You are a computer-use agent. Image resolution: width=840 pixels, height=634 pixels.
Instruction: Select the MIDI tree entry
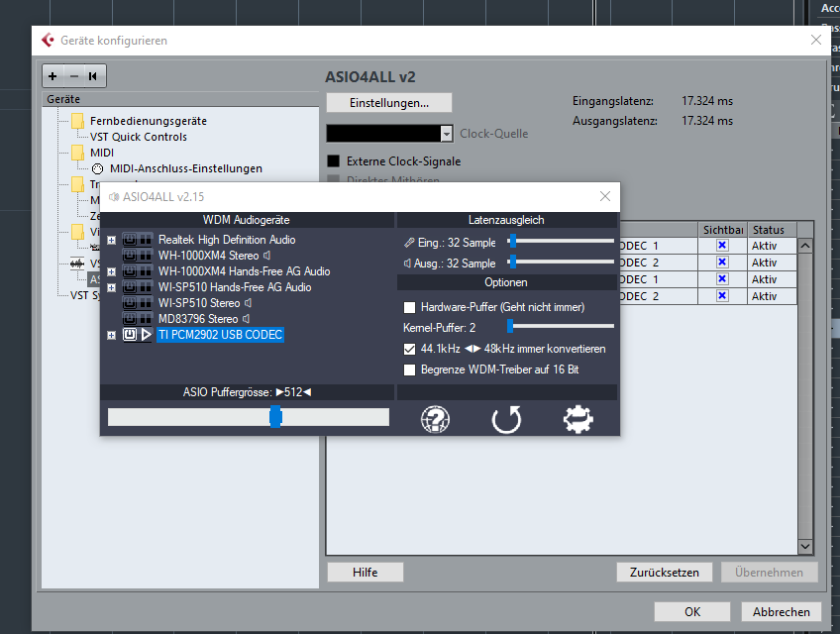(x=102, y=153)
